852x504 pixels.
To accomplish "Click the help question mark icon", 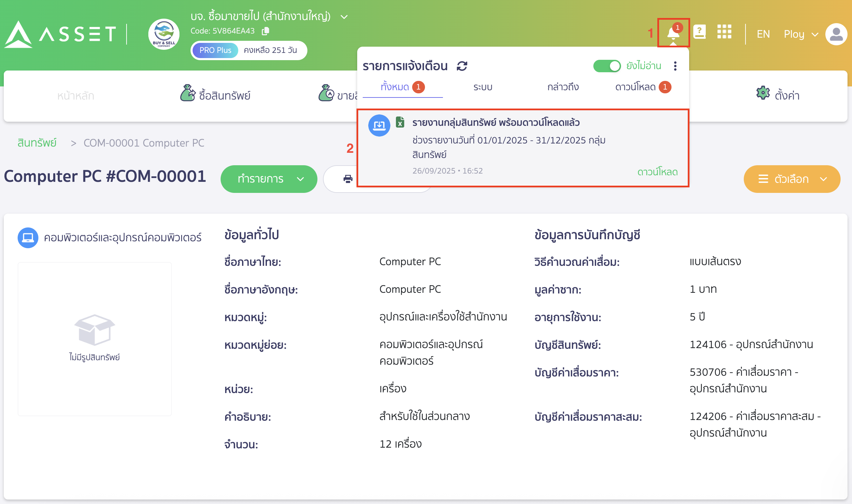I will tap(700, 32).
